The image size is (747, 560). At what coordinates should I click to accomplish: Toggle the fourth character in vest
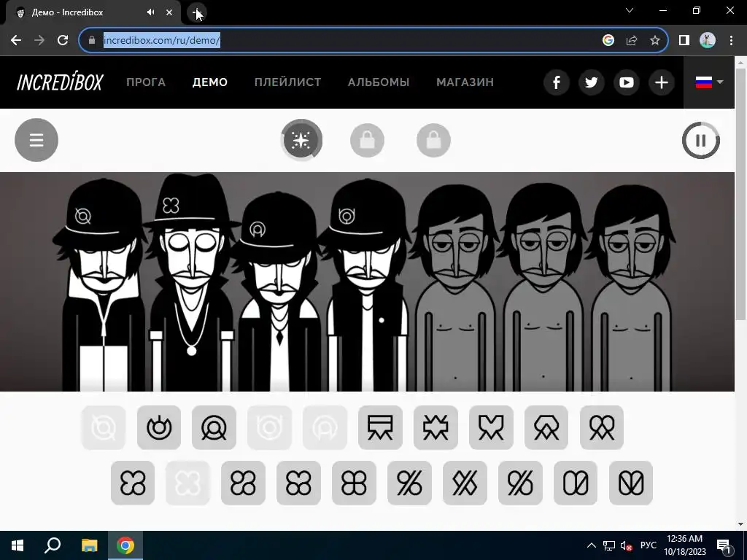367,286
